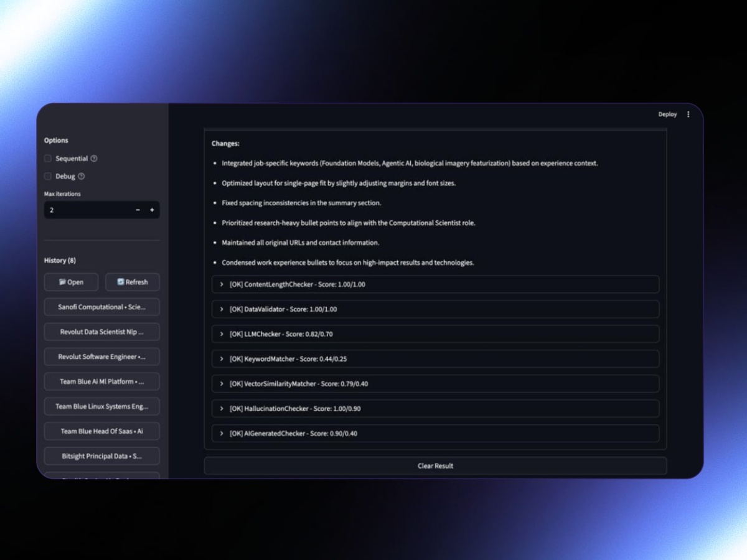The image size is (747, 560).
Task: Open Team Blue Linux Systems Engineer entry
Action: pos(101,406)
